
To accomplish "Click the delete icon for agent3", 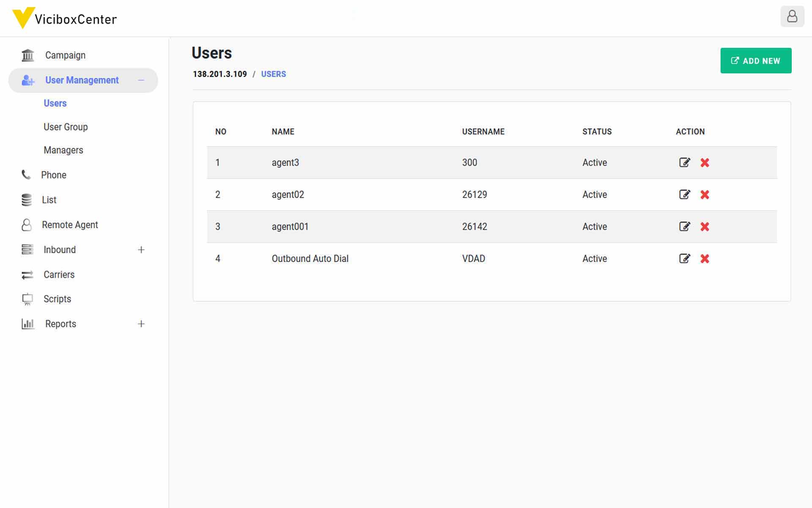I will coord(705,162).
